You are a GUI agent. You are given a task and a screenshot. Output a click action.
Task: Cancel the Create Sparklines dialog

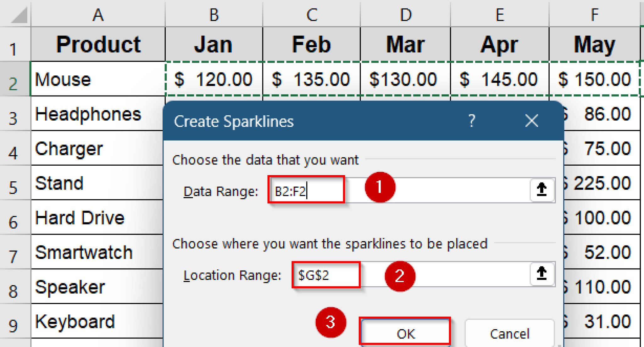pyautogui.click(x=509, y=333)
